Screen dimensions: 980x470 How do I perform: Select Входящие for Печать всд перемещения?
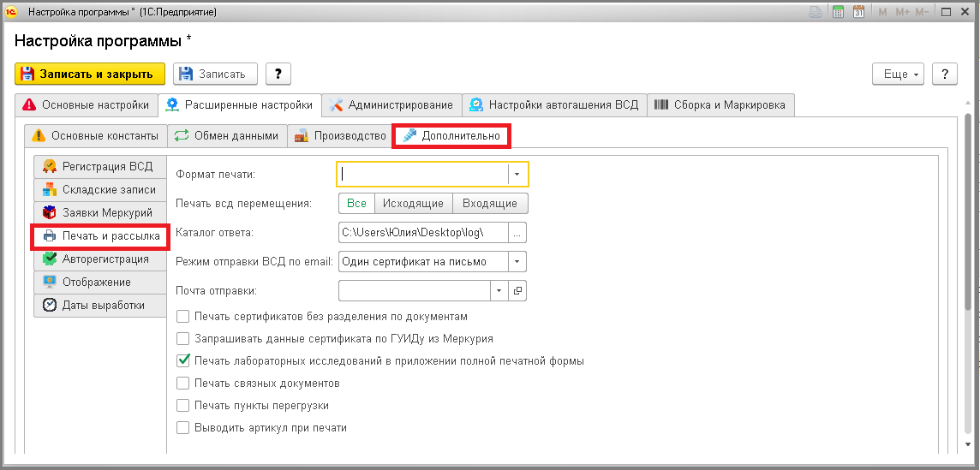(x=490, y=203)
